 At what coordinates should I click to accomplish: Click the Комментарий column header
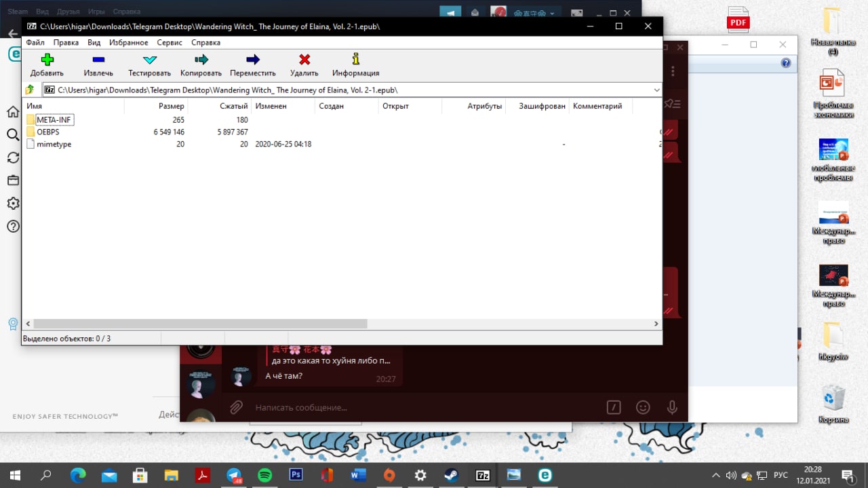(600, 106)
